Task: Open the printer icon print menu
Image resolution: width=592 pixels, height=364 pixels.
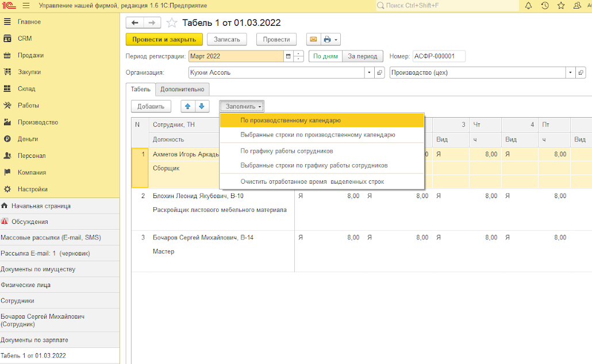Action: 330,40
